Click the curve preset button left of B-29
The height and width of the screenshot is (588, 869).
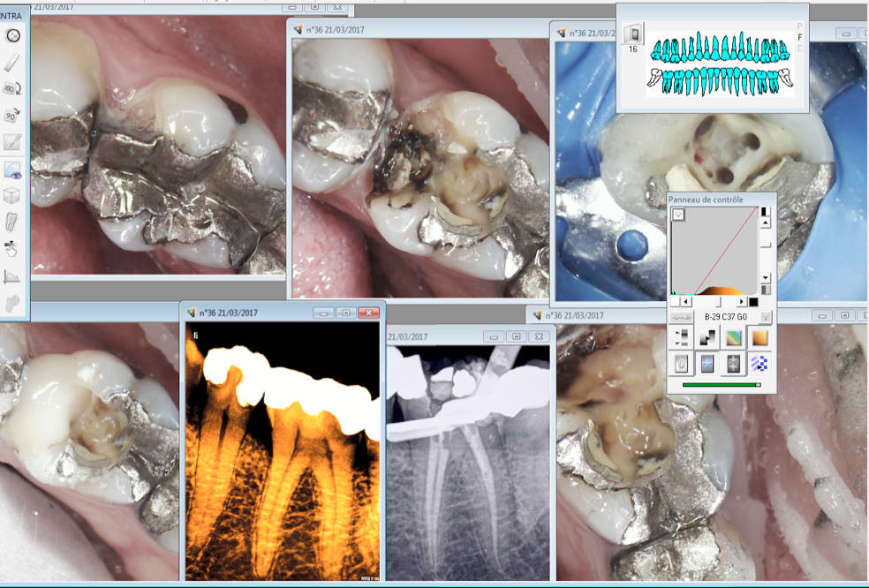coord(682,317)
